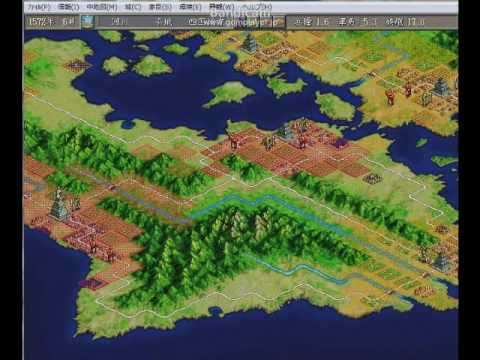Select the small village south-east of central fields
The image size is (480, 360).
tap(372, 179)
